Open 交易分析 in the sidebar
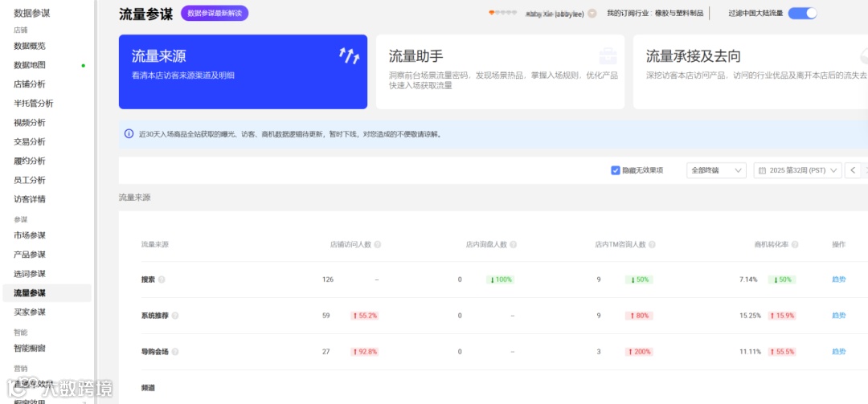 click(x=30, y=141)
